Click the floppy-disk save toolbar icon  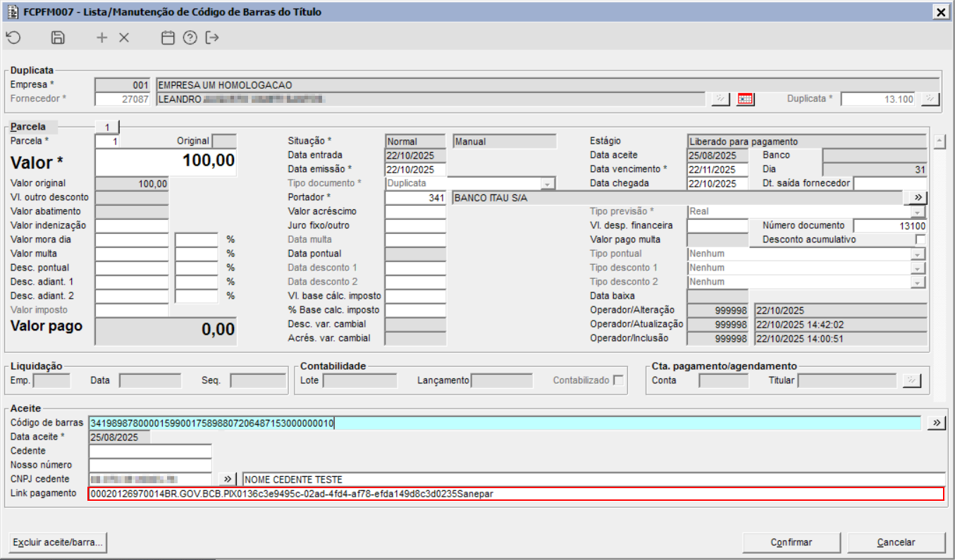coord(58,38)
